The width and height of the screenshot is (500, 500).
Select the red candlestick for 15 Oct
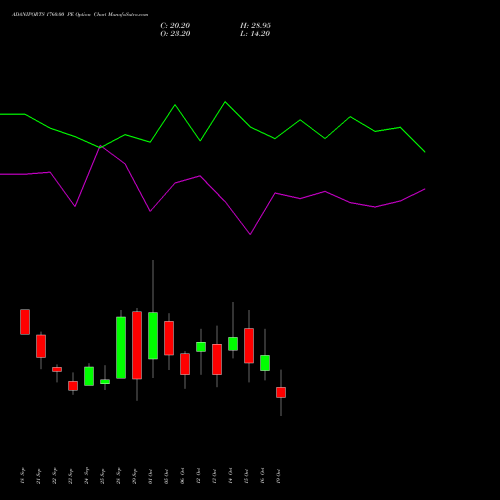point(249,346)
